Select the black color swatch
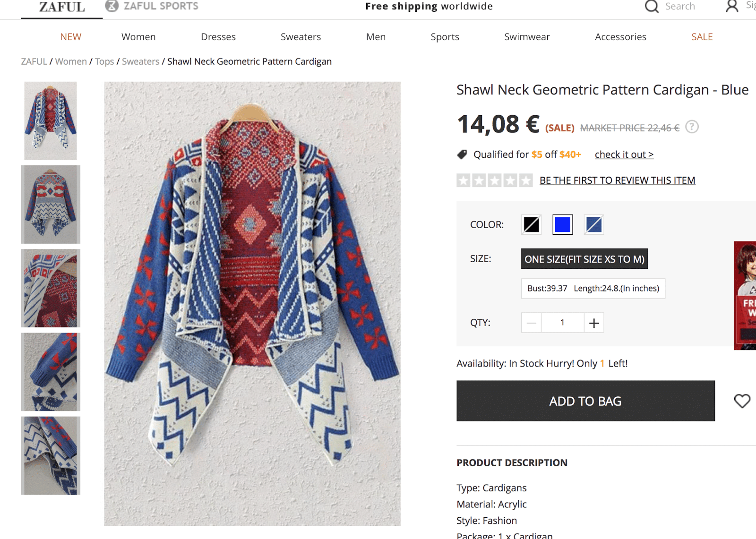756x539 pixels. click(x=531, y=224)
